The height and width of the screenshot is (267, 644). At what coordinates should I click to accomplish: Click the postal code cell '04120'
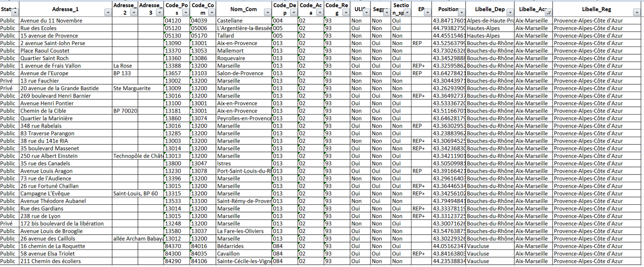pyautogui.click(x=177, y=21)
